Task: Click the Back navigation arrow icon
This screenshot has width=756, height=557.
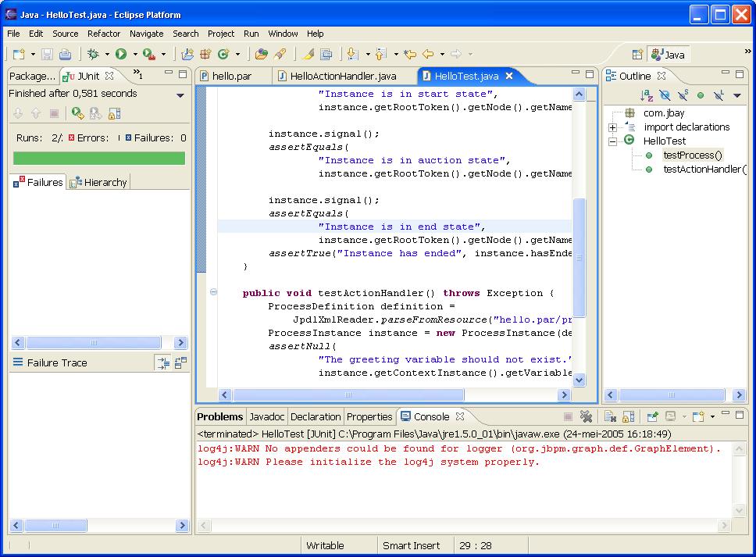Action: click(x=428, y=54)
